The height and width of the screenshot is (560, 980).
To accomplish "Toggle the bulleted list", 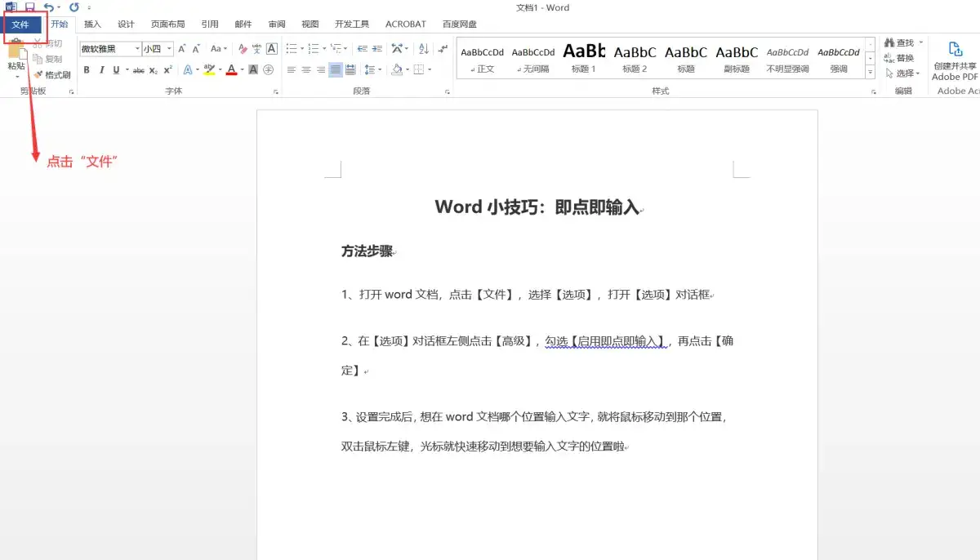I will pos(291,47).
